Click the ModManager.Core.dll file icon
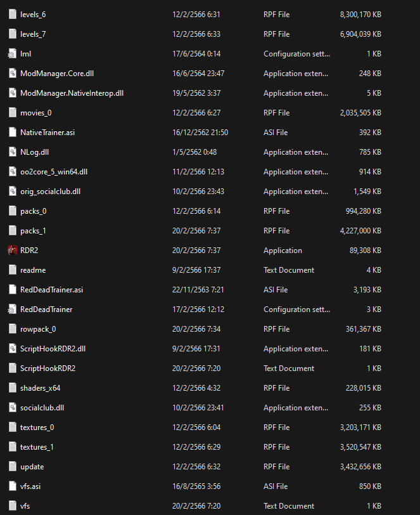 tap(11, 74)
